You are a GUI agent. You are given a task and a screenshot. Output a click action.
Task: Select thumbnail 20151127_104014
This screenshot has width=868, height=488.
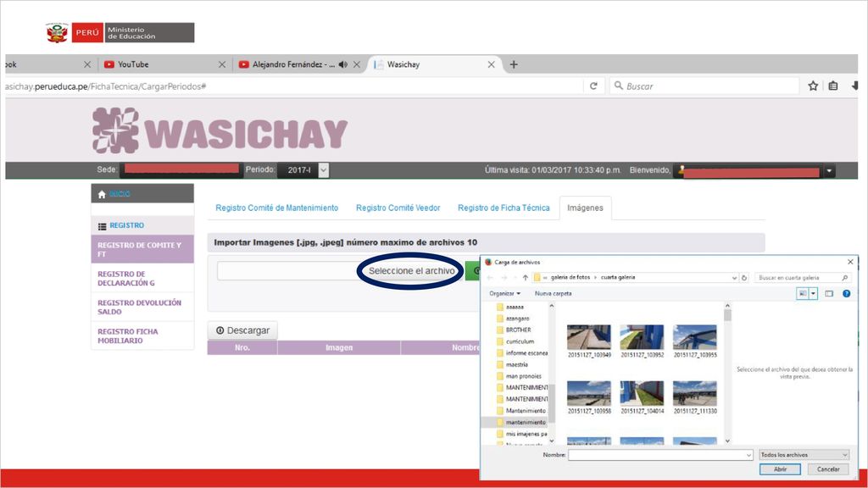tap(643, 397)
